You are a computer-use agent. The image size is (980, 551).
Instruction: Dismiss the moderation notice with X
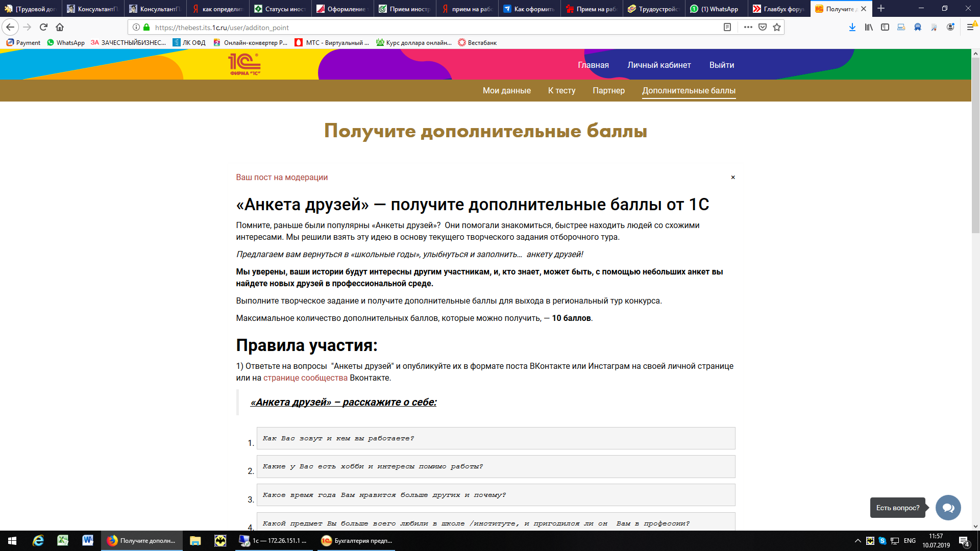pos(733,178)
